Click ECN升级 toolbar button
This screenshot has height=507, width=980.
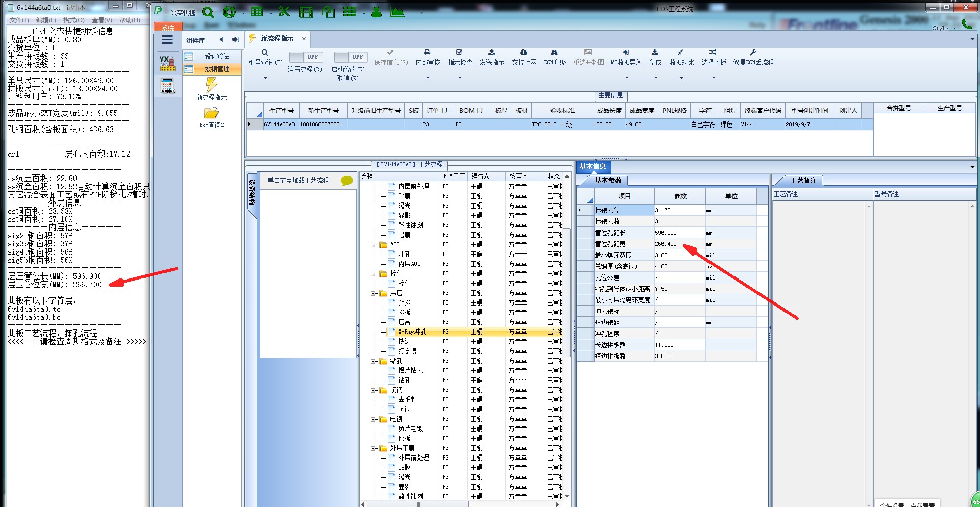pos(555,58)
